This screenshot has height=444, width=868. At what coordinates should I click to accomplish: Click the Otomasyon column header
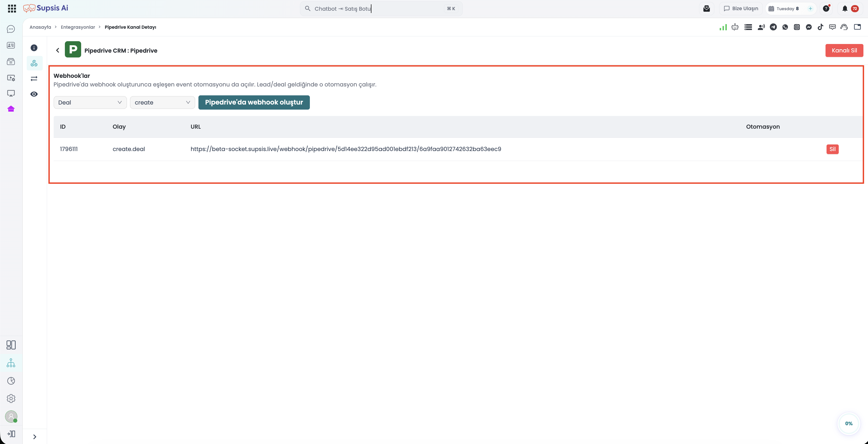[763, 127]
